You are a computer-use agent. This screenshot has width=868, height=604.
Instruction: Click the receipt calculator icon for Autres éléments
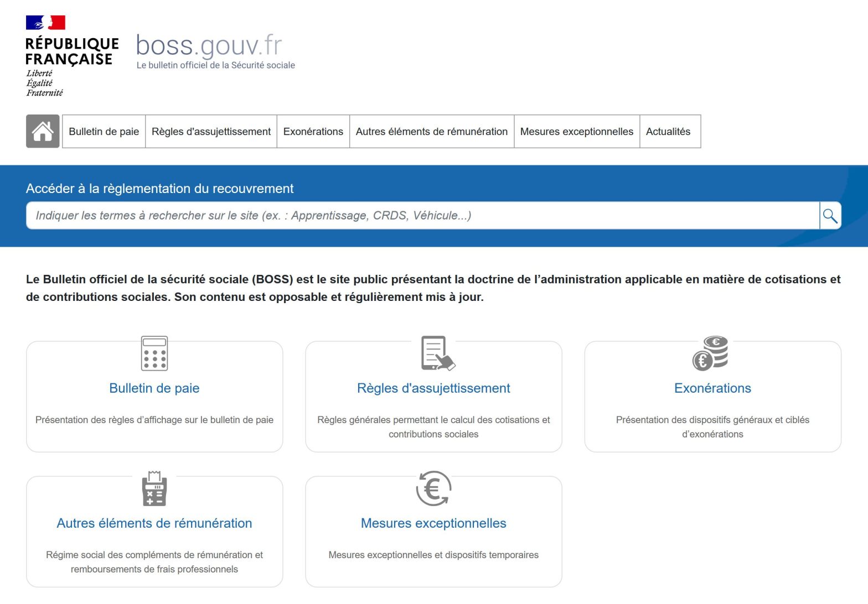154,488
